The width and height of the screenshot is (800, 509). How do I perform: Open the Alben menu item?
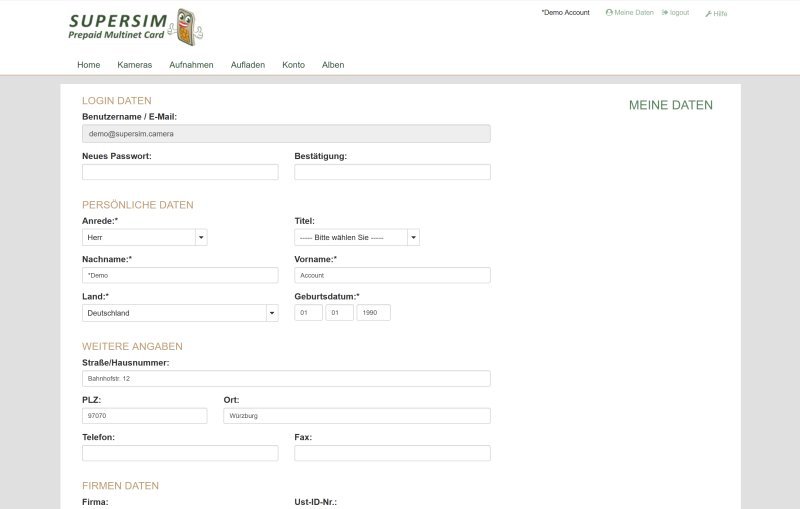[x=333, y=65]
